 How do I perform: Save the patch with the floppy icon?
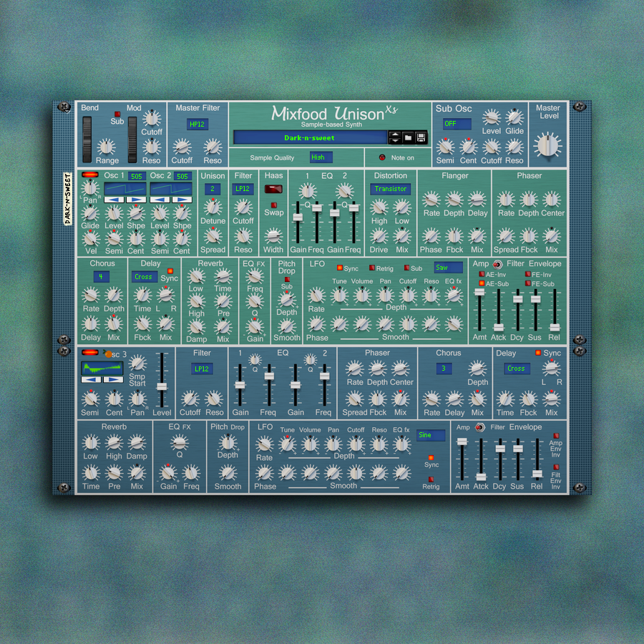click(421, 137)
